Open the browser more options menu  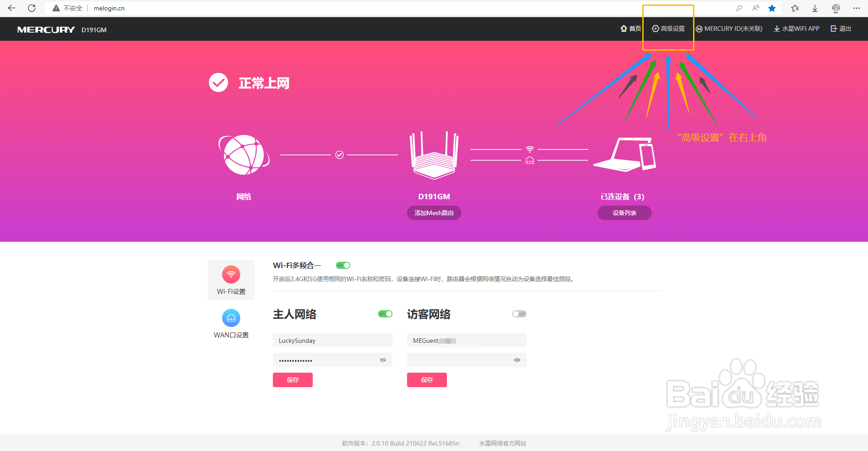(857, 8)
